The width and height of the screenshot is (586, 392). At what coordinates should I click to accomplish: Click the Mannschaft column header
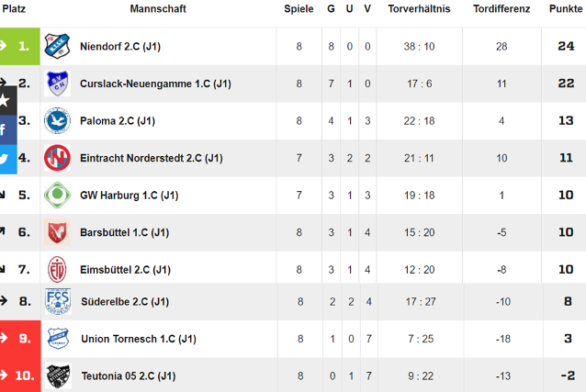158,9
